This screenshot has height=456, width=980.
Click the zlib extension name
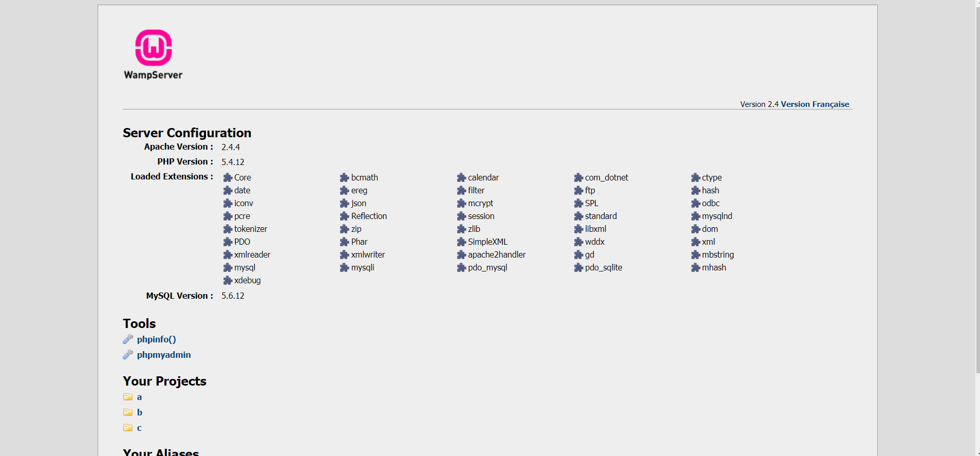pos(474,229)
